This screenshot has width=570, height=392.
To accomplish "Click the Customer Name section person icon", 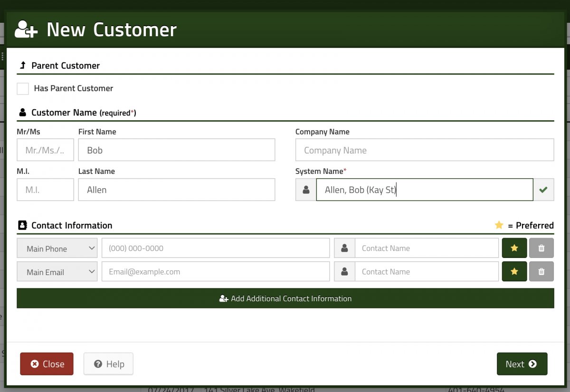I will (22, 113).
